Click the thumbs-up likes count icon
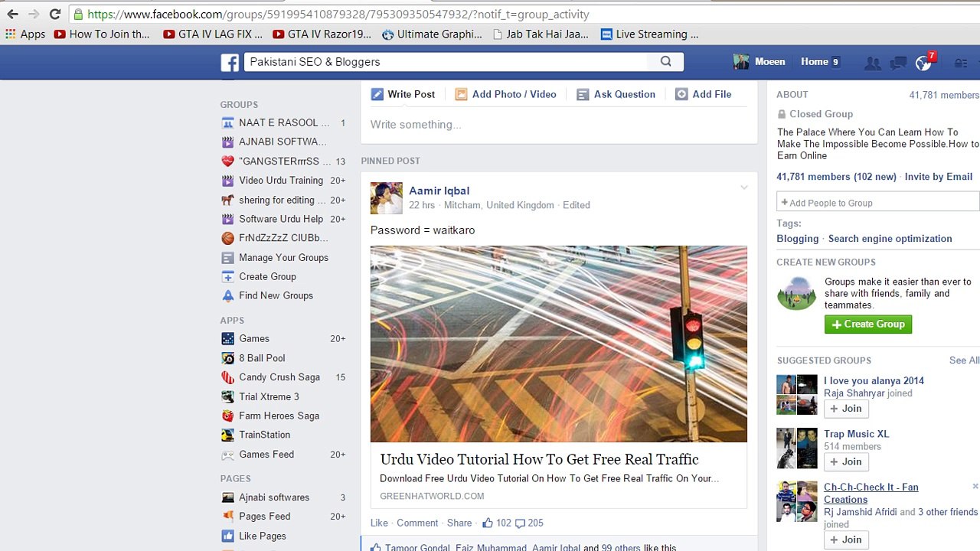The height and width of the screenshot is (551, 980). (488, 523)
